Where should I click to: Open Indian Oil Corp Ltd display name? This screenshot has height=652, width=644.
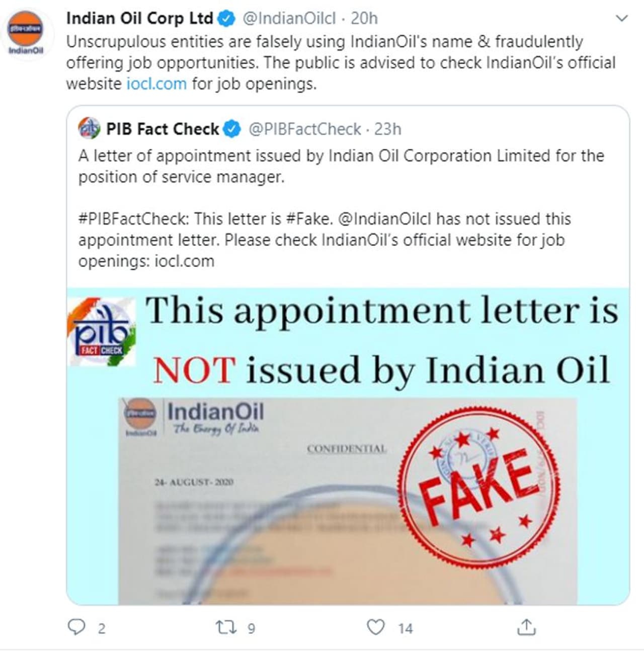click(x=140, y=19)
